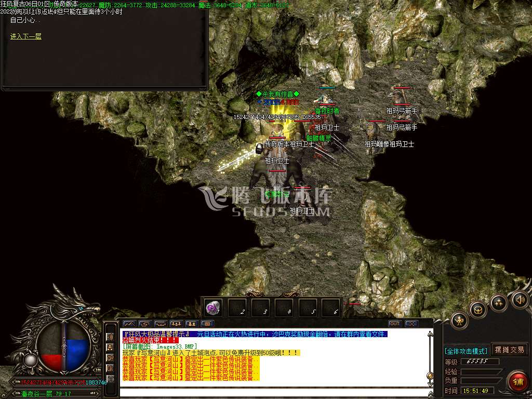Target the 祖玛雕像 monster label
The height and width of the screenshot is (399, 532).
(x=377, y=144)
